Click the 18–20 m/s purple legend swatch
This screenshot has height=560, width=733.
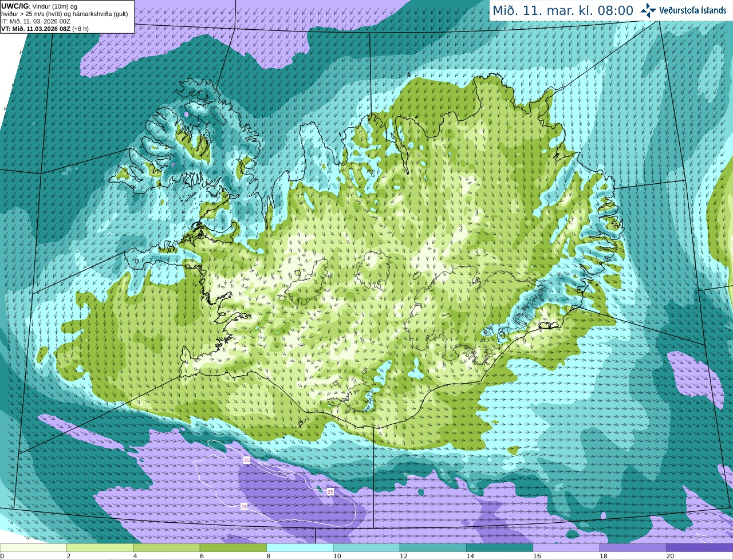(x=633, y=548)
